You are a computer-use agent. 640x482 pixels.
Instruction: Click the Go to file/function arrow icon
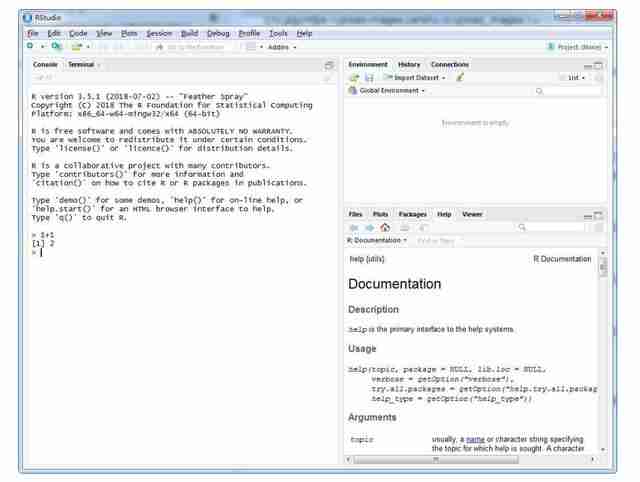(x=160, y=47)
